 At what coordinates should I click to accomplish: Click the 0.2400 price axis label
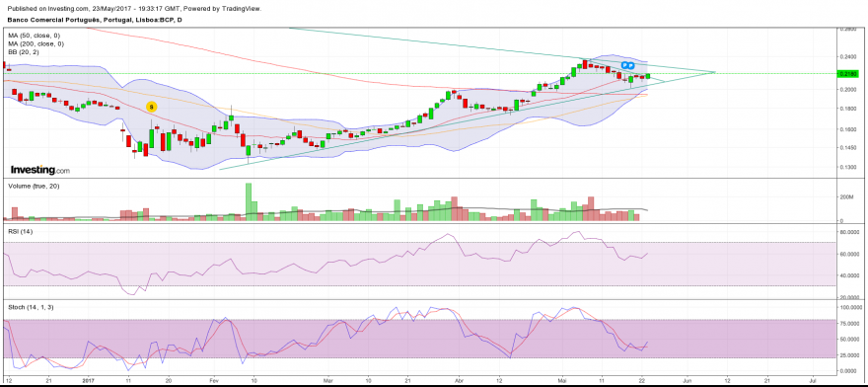[x=847, y=56]
